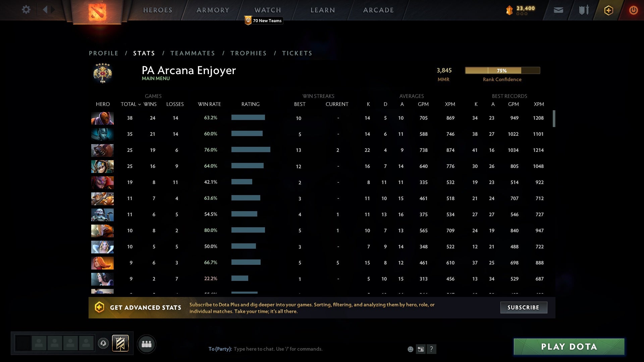Select the guild banner icon
This screenshot has width=644, height=362.
click(x=120, y=344)
